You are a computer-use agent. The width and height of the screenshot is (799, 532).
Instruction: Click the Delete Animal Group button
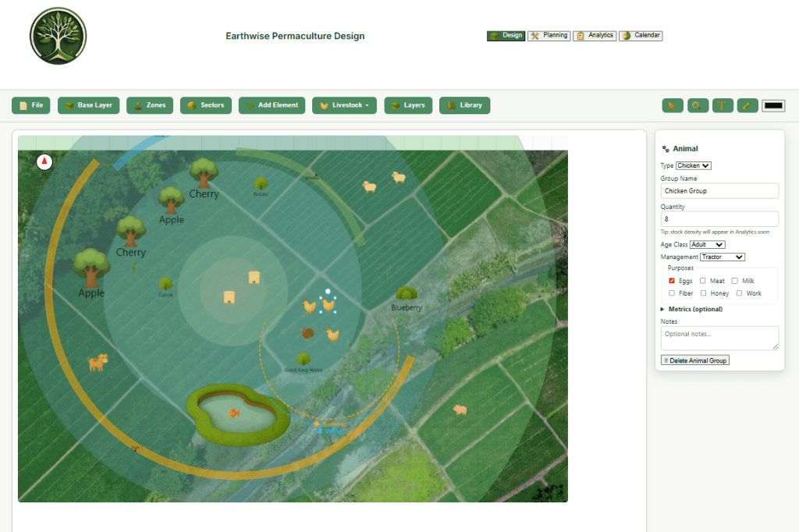pos(694,360)
